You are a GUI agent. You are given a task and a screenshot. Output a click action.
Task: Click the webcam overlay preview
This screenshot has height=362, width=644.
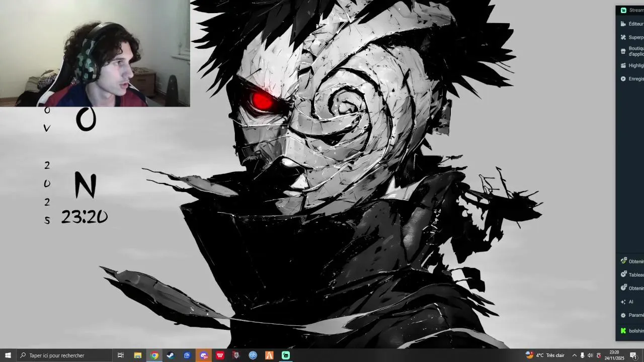coord(95,53)
